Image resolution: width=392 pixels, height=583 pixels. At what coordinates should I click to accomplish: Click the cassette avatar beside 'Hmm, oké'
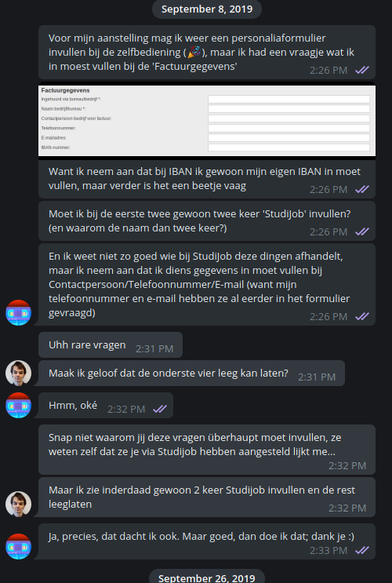(x=18, y=405)
